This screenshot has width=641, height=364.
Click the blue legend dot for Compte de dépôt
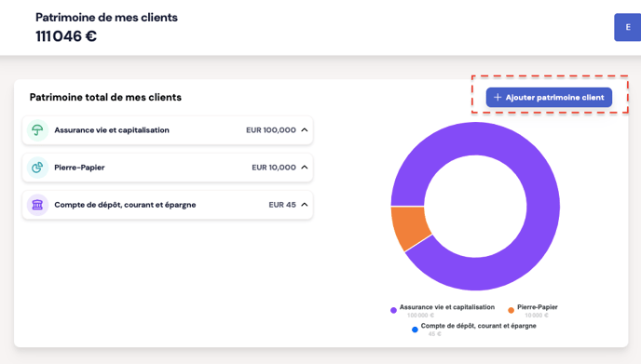pyautogui.click(x=415, y=330)
